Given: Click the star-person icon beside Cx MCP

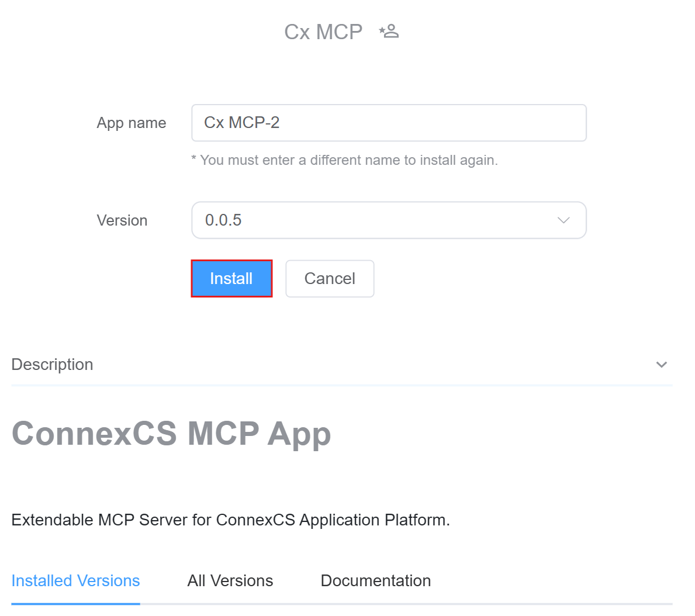Looking at the screenshot, I should pyautogui.click(x=389, y=31).
